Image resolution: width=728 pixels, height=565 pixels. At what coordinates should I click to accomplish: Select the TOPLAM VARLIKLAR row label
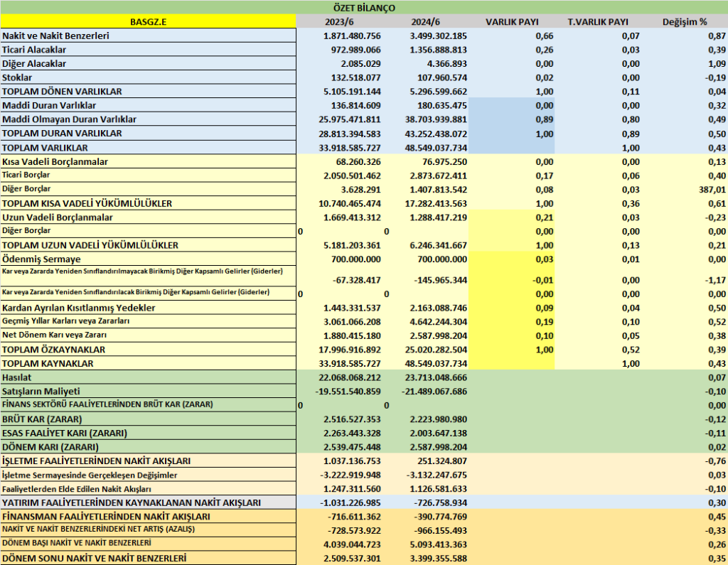45,148
